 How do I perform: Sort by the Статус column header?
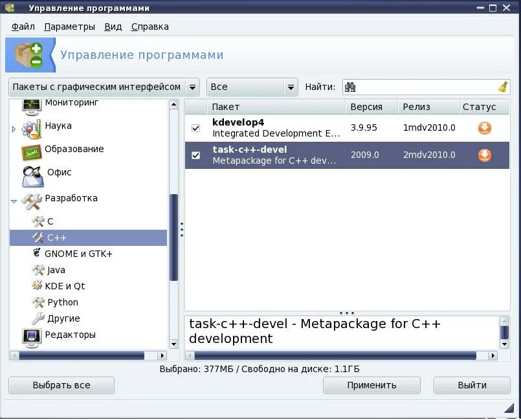pyautogui.click(x=485, y=107)
